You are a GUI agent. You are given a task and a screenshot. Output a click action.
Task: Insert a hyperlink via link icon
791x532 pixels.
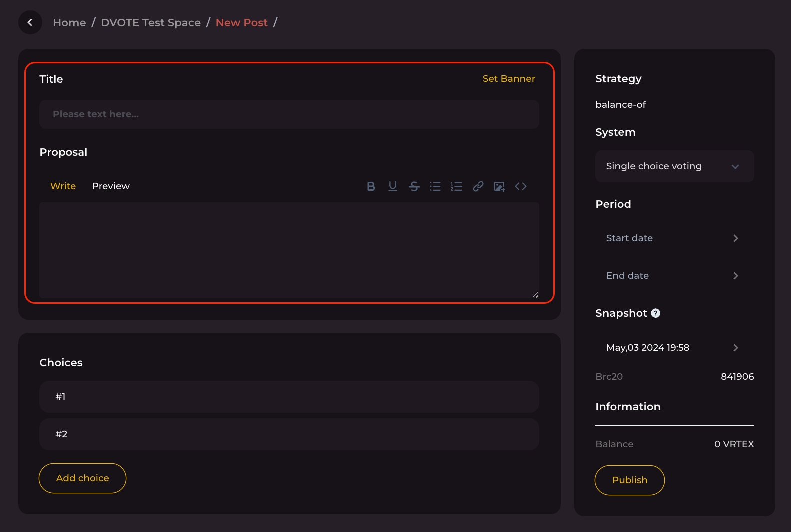(x=478, y=186)
